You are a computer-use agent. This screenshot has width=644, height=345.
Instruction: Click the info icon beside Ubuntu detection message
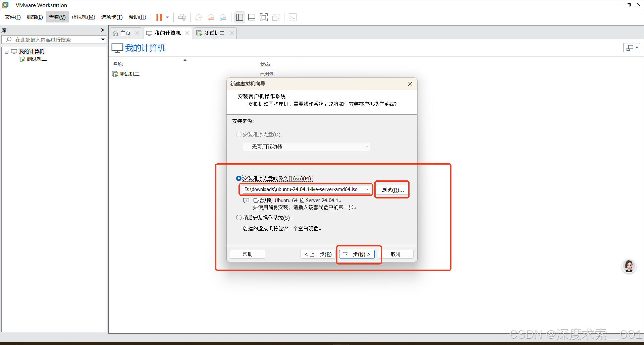pyautogui.click(x=246, y=200)
